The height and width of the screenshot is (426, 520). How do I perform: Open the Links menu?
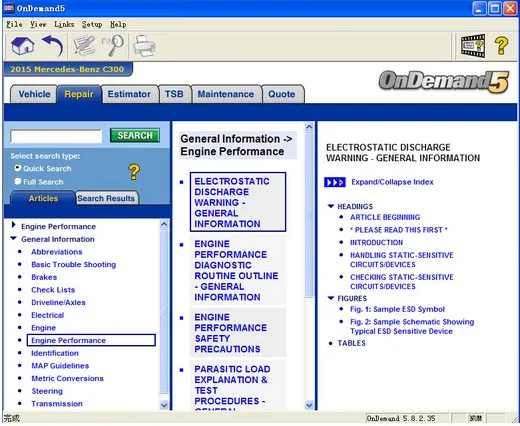pos(64,24)
